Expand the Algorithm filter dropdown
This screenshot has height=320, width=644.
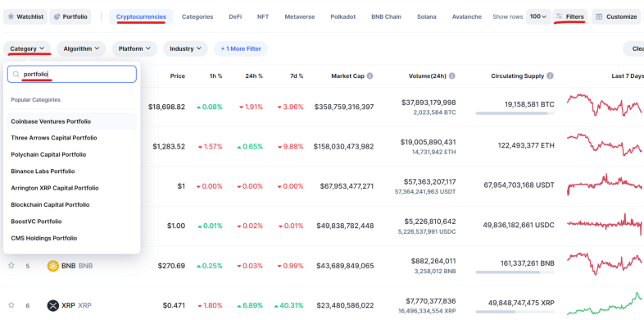81,48
